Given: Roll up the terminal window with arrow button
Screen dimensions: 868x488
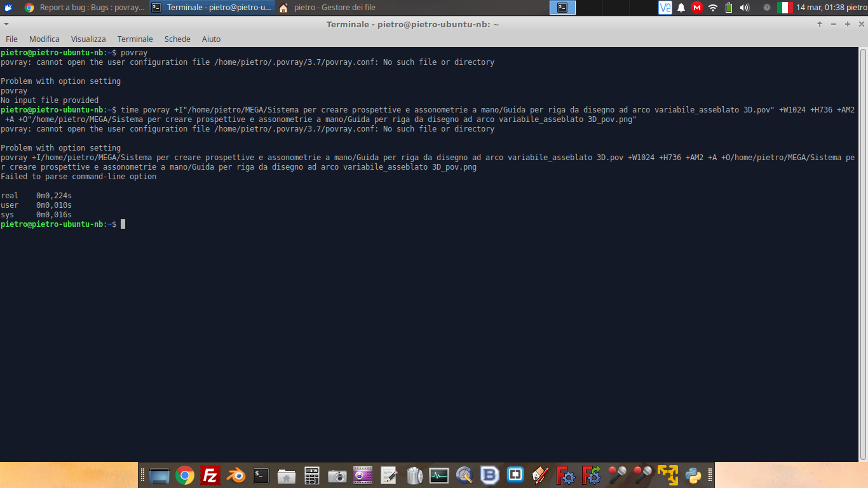Looking at the screenshot, I should (820, 24).
